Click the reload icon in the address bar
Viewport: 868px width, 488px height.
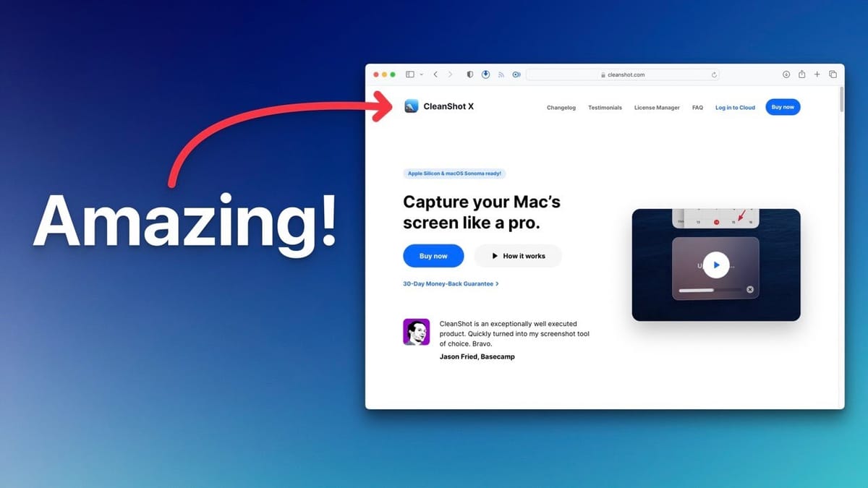(714, 74)
